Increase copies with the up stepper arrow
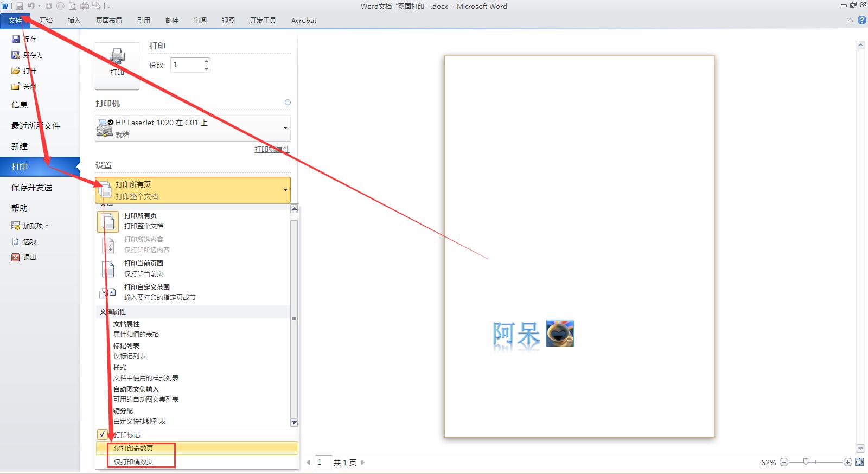The width and height of the screenshot is (868, 474). [206, 61]
